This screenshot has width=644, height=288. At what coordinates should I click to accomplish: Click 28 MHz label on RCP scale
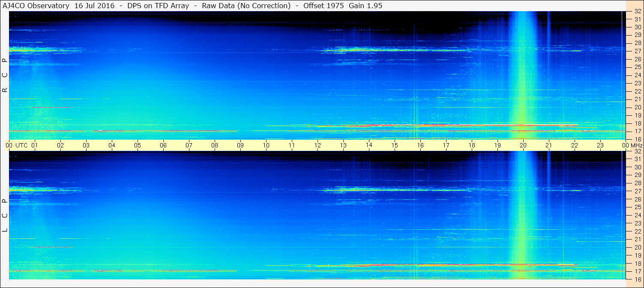pyautogui.click(x=637, y=43)
